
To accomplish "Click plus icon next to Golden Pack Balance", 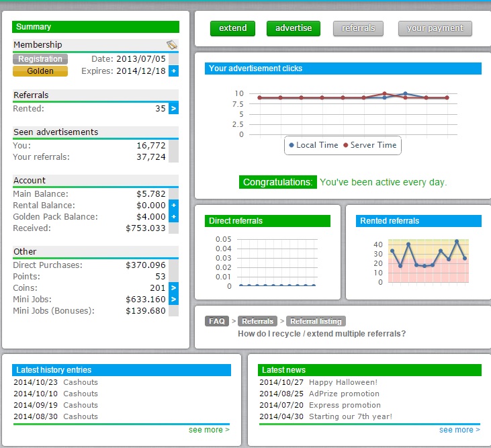I will coord(174,216).
